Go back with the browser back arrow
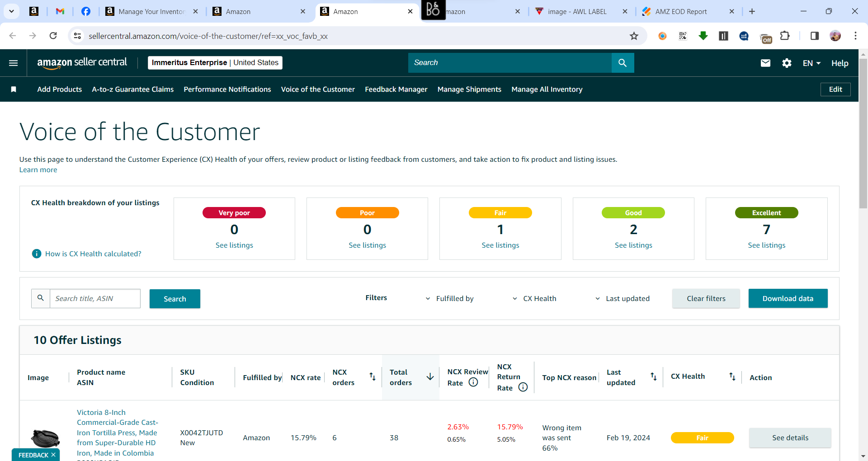The height and width of the screenshot is (461, 868). click(x=13, y=36)
